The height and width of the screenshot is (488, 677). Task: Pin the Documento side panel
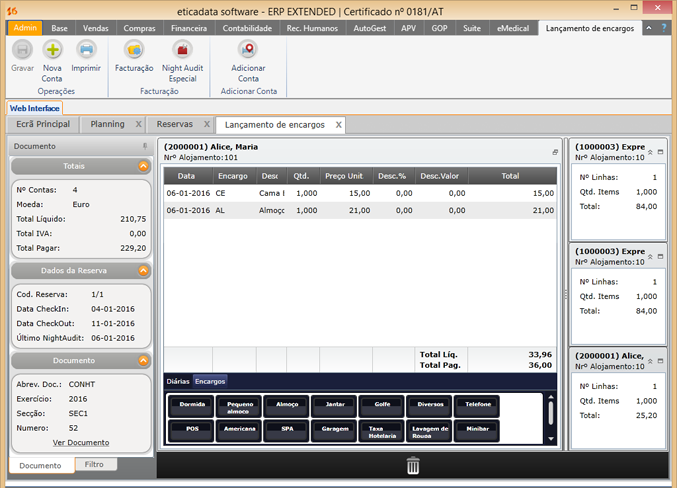[145, 146]
